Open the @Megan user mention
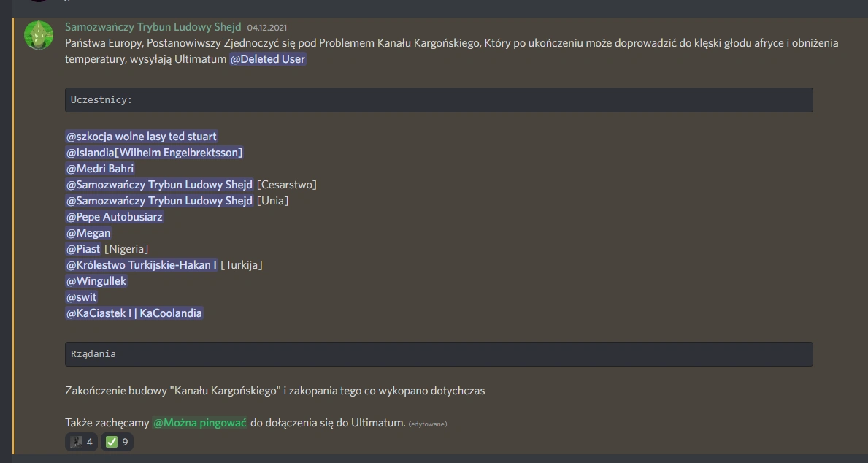This screenshot has width=868, height=463. click(88, 233)
